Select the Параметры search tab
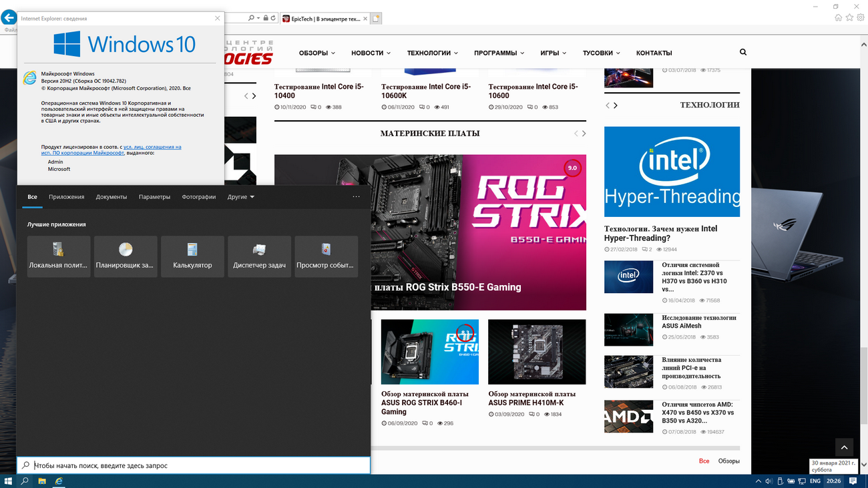This screenshot has width=868, height=488. click(x=154, y=197)
